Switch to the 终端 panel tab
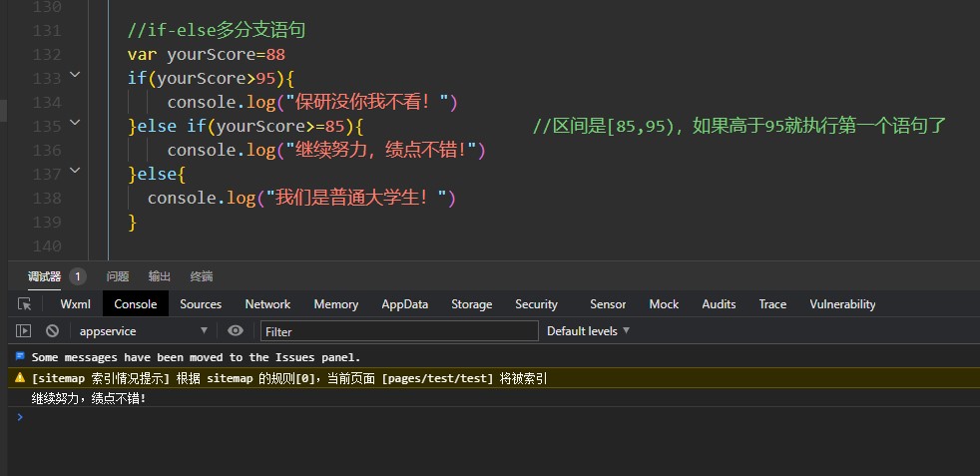 point(202,276)
